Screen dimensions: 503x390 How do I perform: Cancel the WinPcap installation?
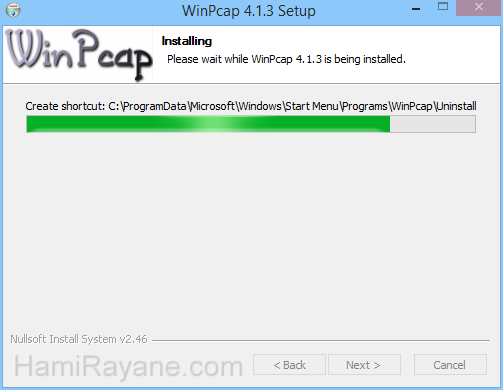pos(450,365)
